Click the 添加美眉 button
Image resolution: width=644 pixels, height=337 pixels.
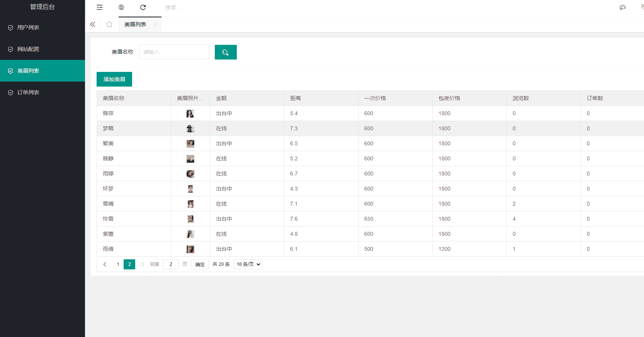(x=114, y=79)
